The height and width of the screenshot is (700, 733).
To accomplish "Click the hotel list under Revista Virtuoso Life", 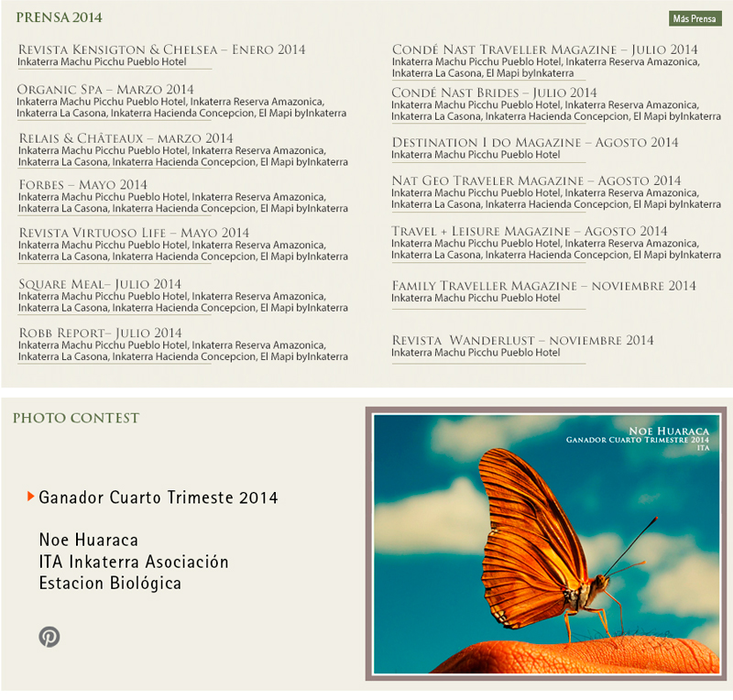I will (x=183, y=251).
